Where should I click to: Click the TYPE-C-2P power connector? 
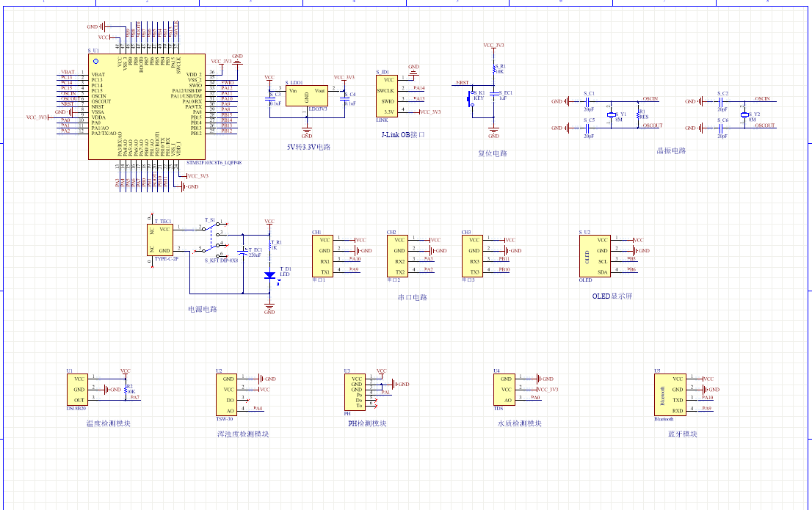point(162,240)
